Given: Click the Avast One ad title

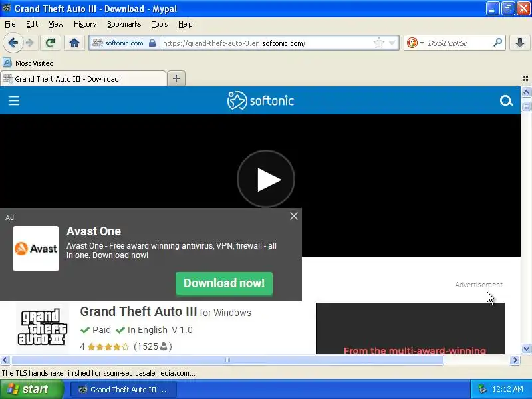Looking at the screenshot, I should (94, 231).
